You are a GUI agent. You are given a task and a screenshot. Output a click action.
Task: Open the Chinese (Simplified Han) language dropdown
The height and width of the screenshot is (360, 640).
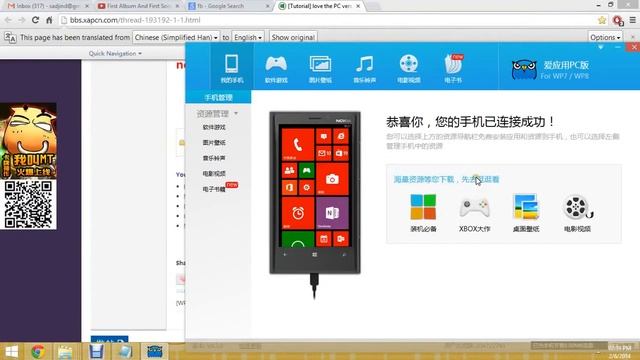click(176, 37)
